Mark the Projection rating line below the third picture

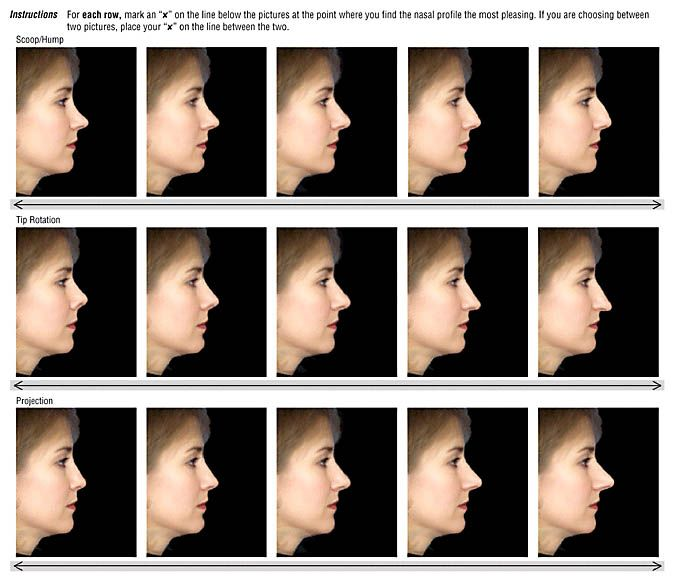[x=337, y=566]
